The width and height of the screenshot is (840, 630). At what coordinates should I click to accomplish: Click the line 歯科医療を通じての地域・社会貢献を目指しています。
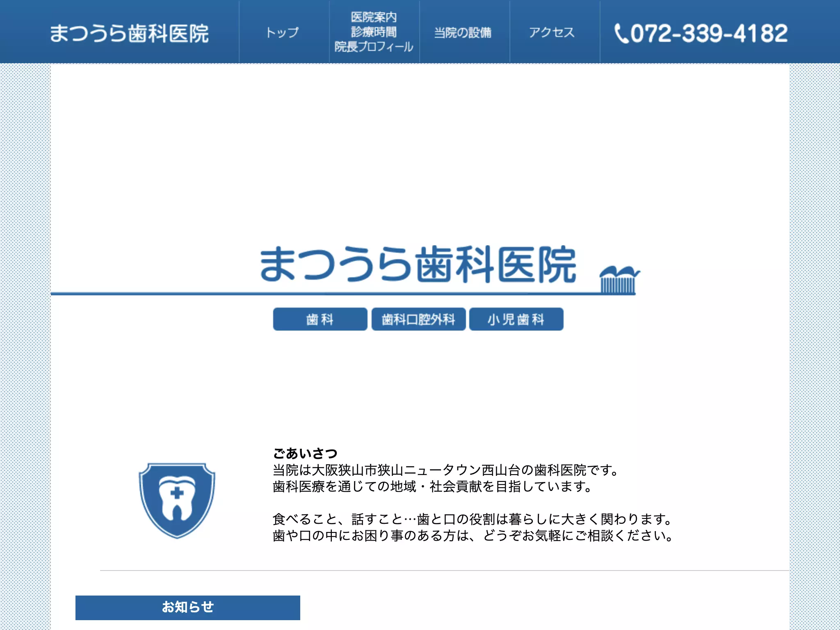(x=433, y=486)
